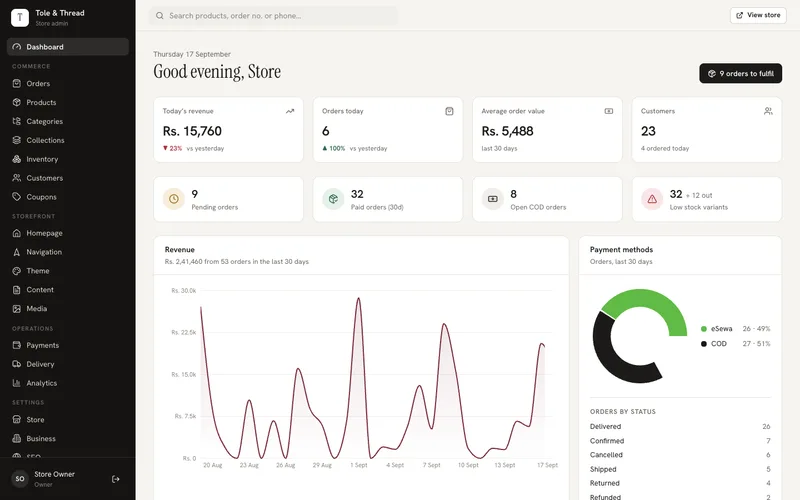Click the Rs. 15,760 revenue value
This screenshot has height=500, width=800.
tap(192, 131)
